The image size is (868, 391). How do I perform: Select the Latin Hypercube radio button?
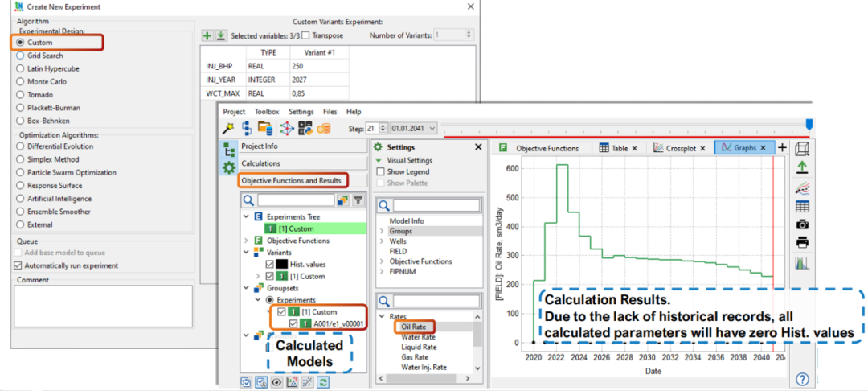(x=20, y=68)
